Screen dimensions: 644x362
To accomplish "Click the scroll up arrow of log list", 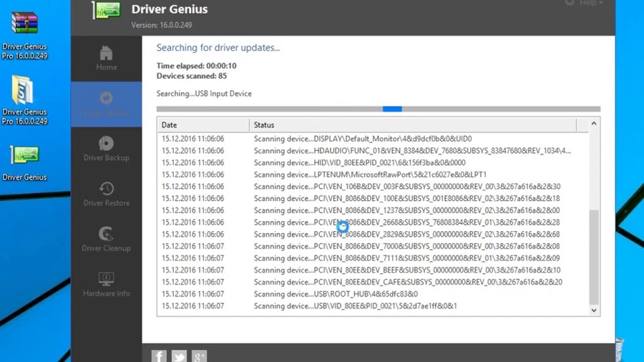I will coord(593,124).
